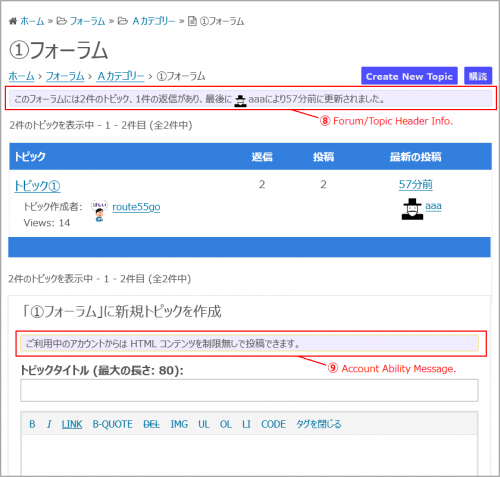
Task: Click the folder icon before Aカテゴリー breadcrumb
Action: point(123,21)
